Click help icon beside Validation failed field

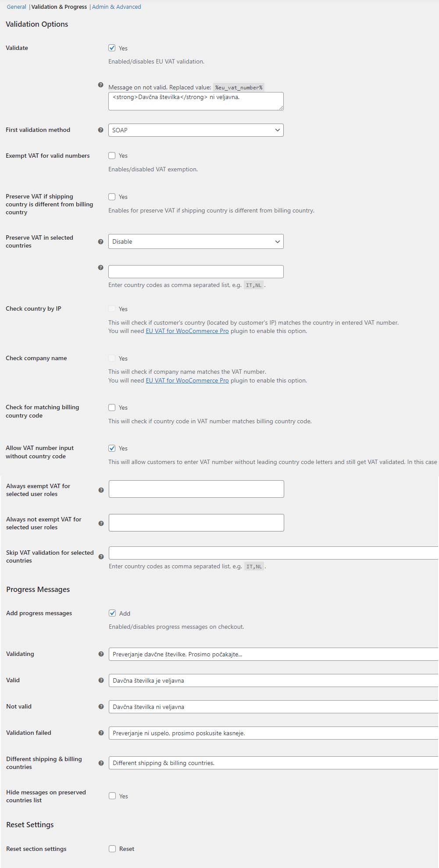click(101, 733)
